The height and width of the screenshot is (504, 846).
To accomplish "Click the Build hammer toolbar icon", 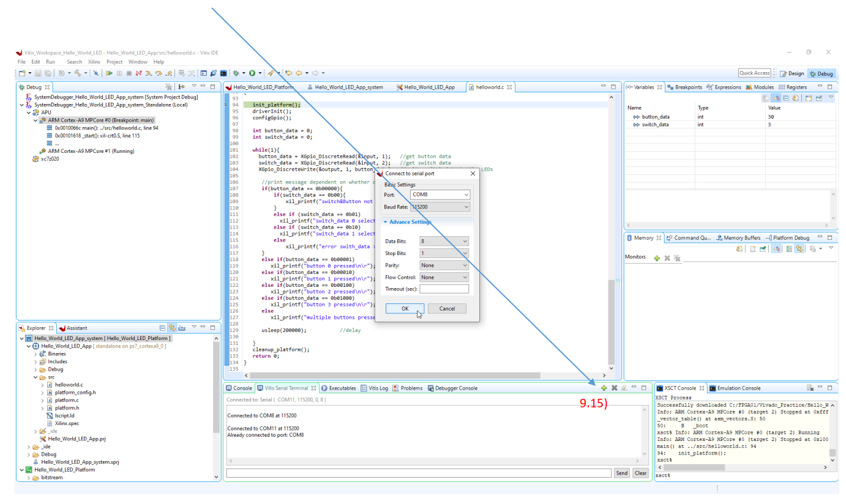I will (77, 73).
